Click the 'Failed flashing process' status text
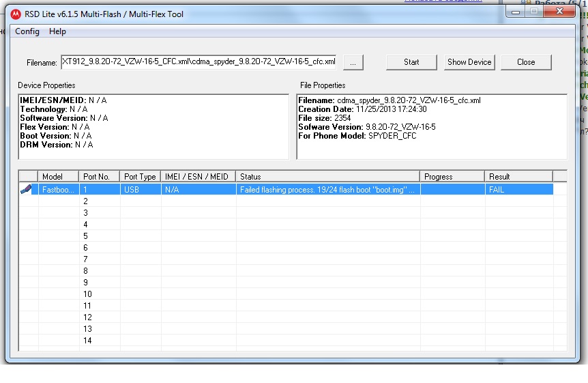588x383 pixels. click(x=327, y=190)
